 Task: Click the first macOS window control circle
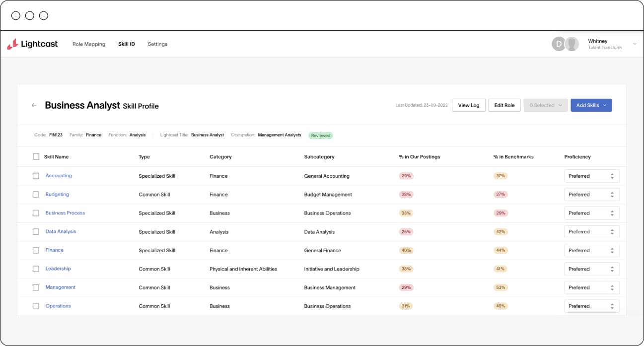pyautogui.click(x=16, y=15)
